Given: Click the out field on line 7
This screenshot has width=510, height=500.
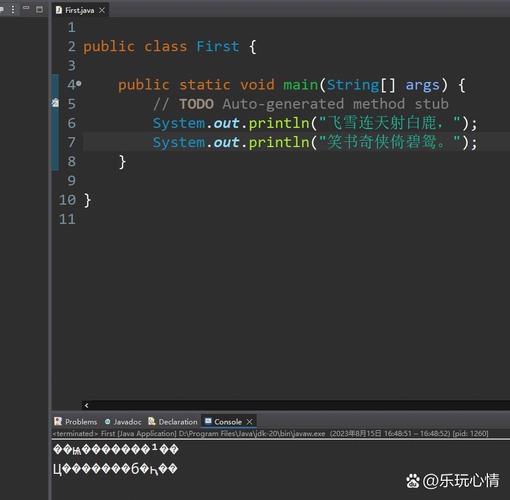Looking at the screenshot, I should pyautogui.click(x=227, y=143).
